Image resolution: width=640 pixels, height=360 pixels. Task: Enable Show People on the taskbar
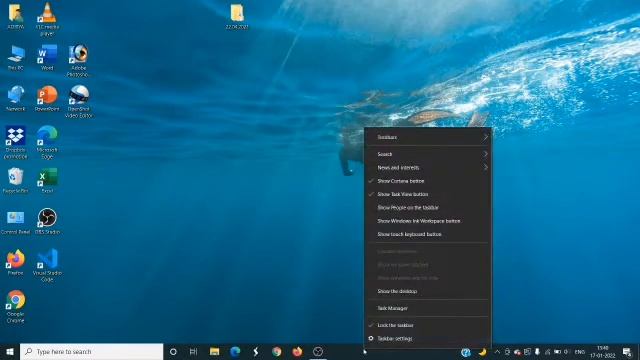(428, 208)
